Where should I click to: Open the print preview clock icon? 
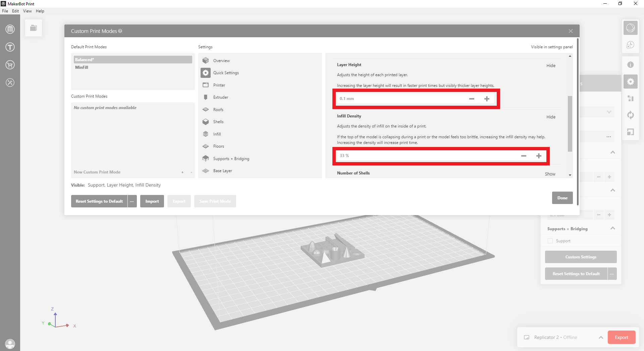(631, 45)
